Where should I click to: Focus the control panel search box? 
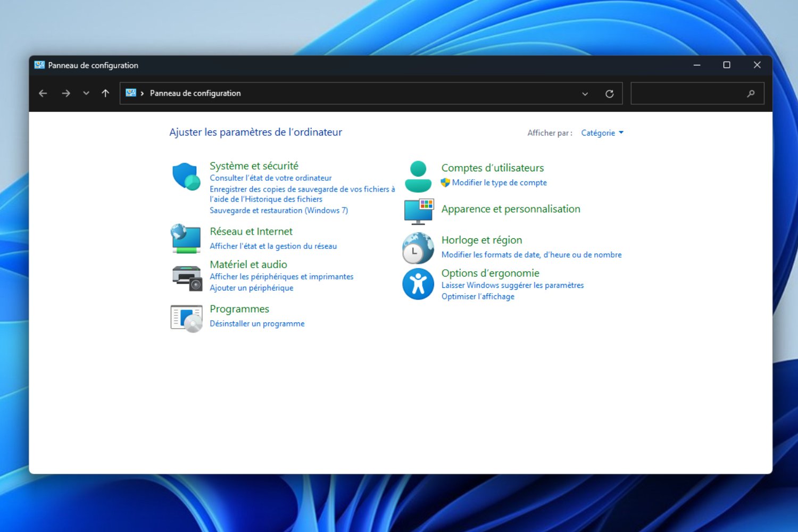[x=697, y=94]
